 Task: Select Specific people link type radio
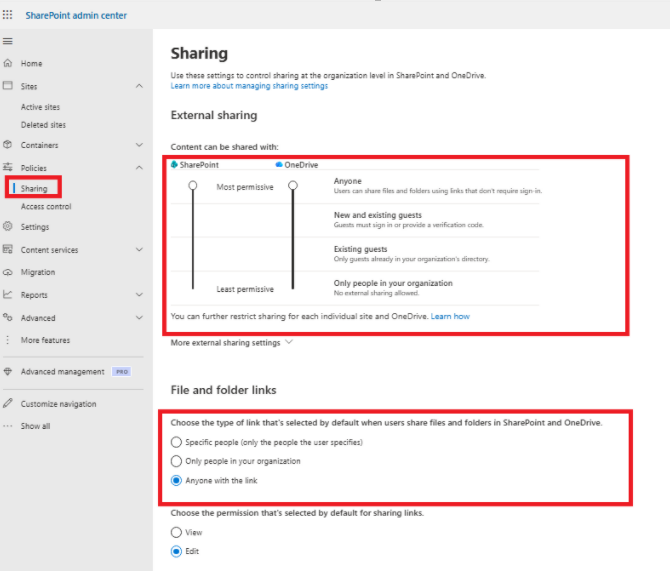coord(176,442)
